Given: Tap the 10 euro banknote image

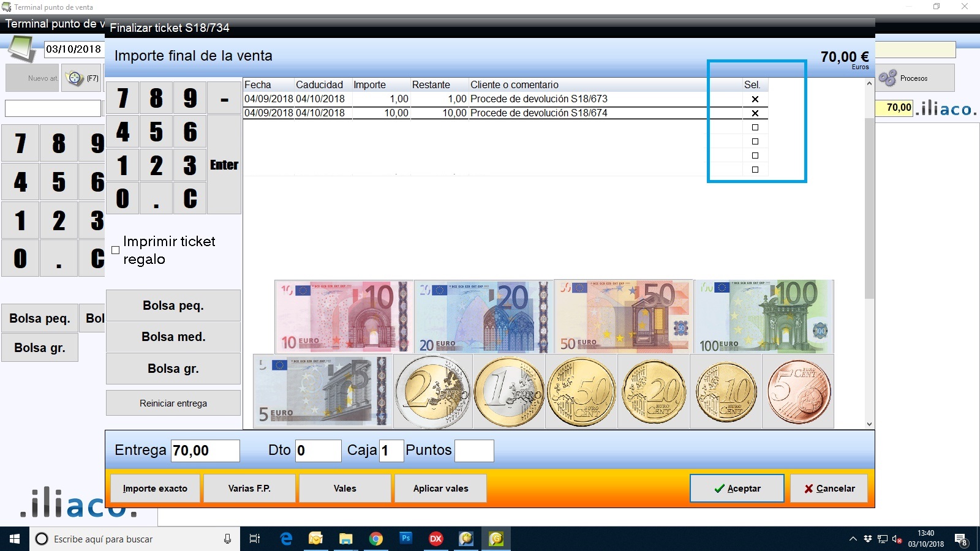Looking at the screenshot, I should pyautogui.click(x=344, y=317).
